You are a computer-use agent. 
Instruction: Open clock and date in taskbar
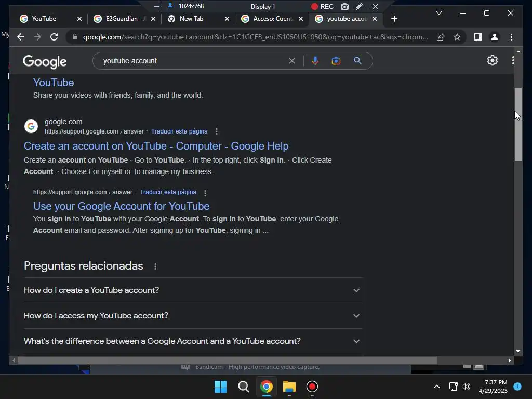point(493,387)
